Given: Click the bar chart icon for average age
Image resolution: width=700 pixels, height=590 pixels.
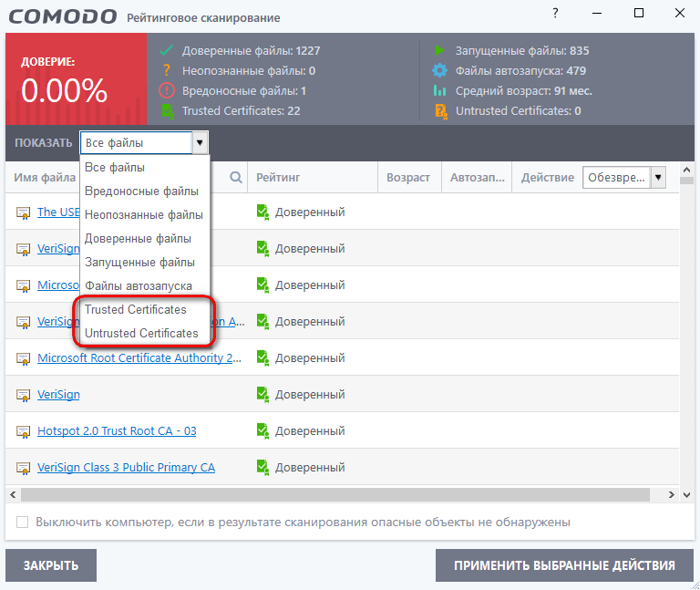Looking at the screenshot, I should pyautogui.click(x=439, y=90).
